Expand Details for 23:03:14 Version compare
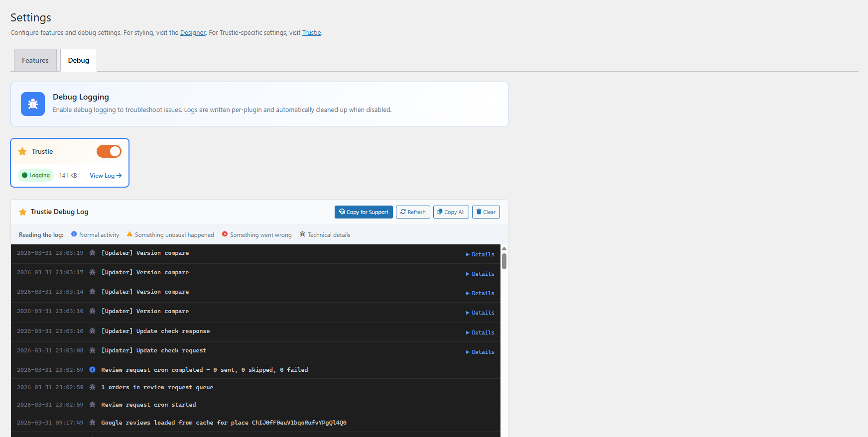This screenshot has height=437, width=868. pos(480,293)
